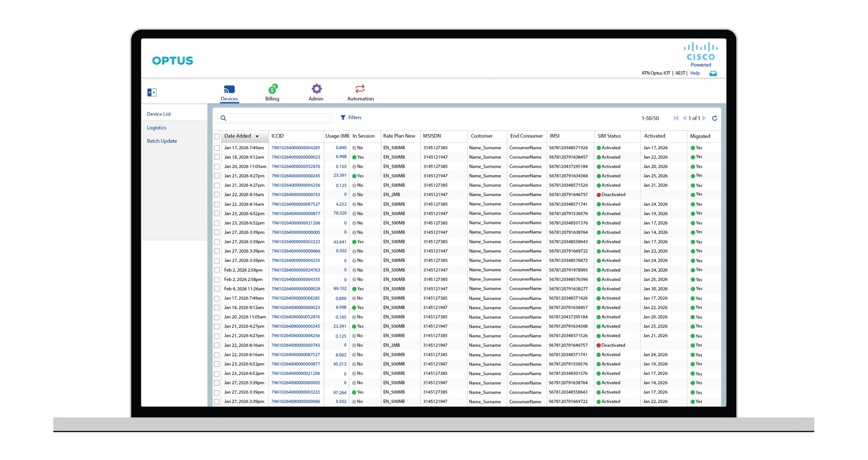Image resolution: width=868 pixels, height=460 pixels.
Task: Sort by the IMSI column header
Action: [554, 136]
